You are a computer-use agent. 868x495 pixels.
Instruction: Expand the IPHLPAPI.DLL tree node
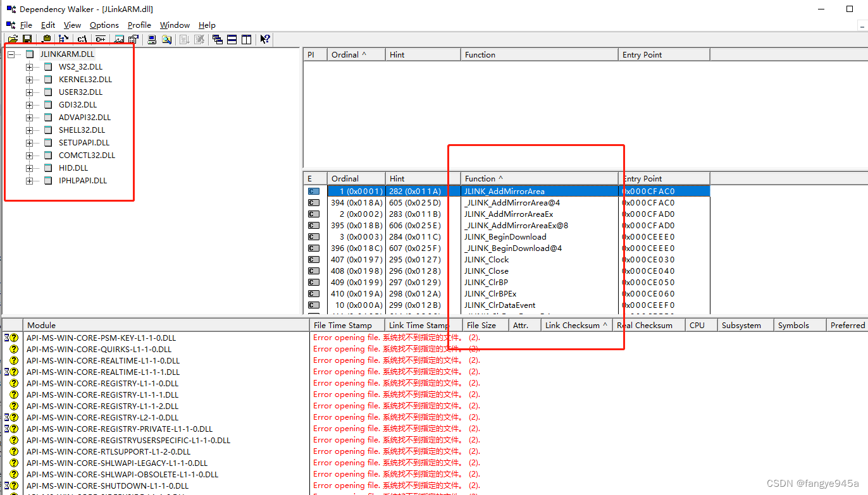pos(29,181)
